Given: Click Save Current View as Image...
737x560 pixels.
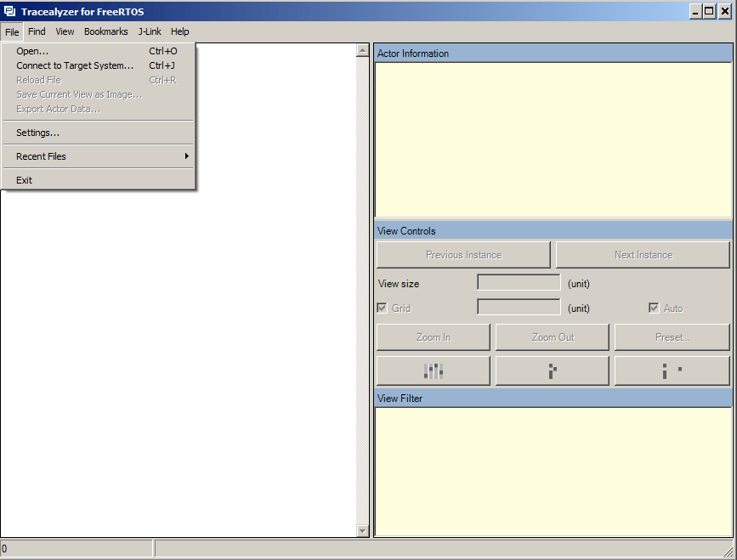Looking at the screenshot, I should (x=99, y=95).
